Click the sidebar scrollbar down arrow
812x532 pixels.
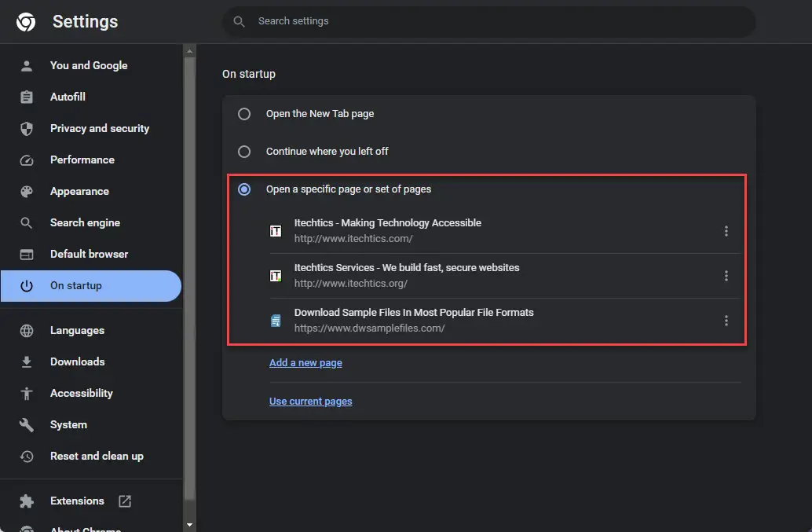(189, 525)
